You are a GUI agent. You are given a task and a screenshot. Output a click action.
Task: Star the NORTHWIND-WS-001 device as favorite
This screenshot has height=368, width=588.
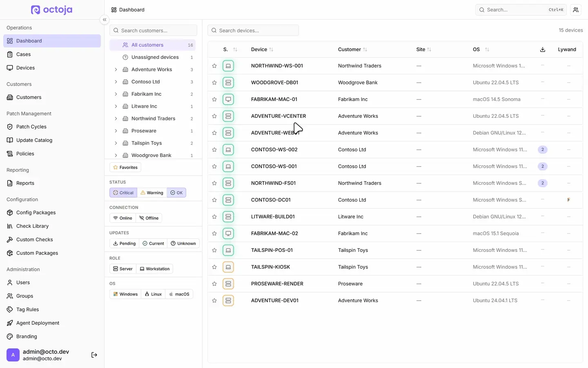pyautogui.click(x=214, y=66)
